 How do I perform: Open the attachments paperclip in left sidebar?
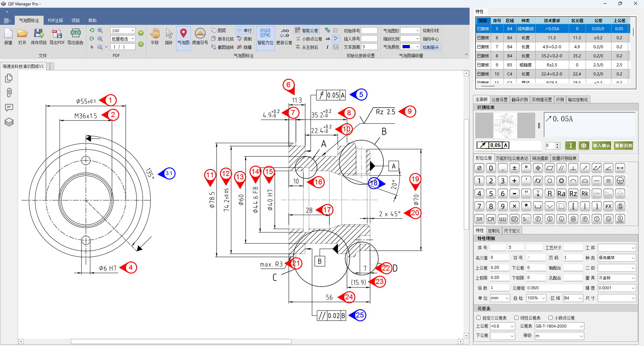point(9,93)
